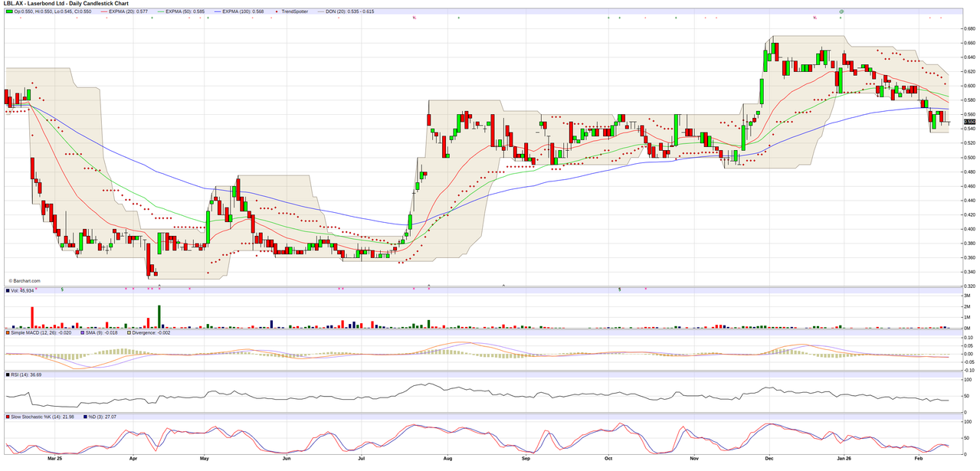Image resolution: width=980 pixels, height=471 pixels.
Task: Click the 0.600 price axis label
Action: pos(969,86)
